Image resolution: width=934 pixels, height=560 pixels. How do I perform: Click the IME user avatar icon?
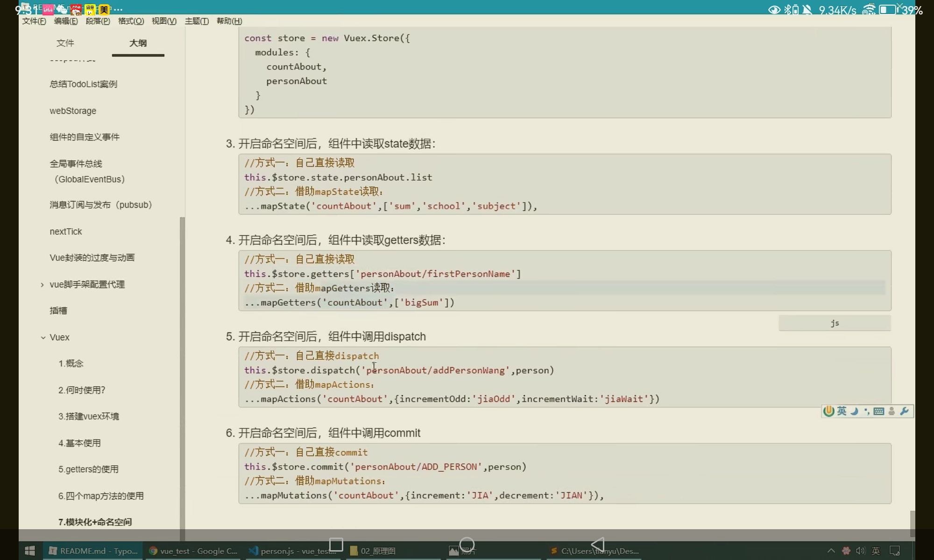click(x=892, y=411)
